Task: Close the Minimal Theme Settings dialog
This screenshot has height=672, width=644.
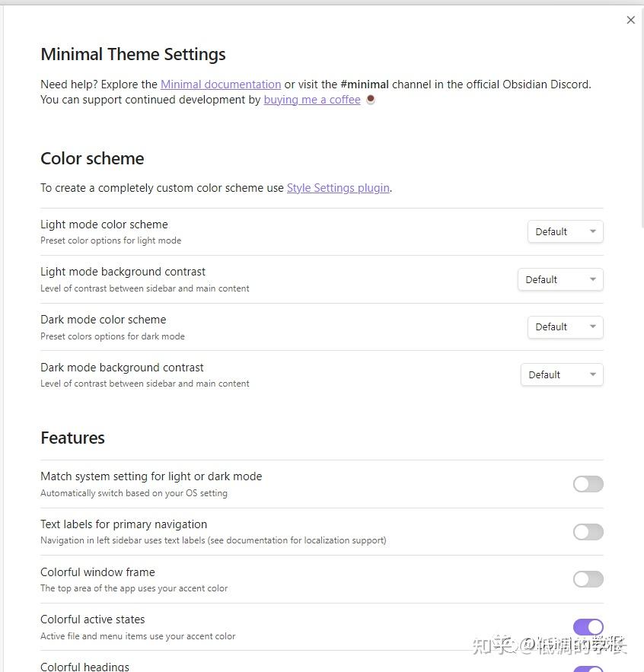Action: [630, 21]
